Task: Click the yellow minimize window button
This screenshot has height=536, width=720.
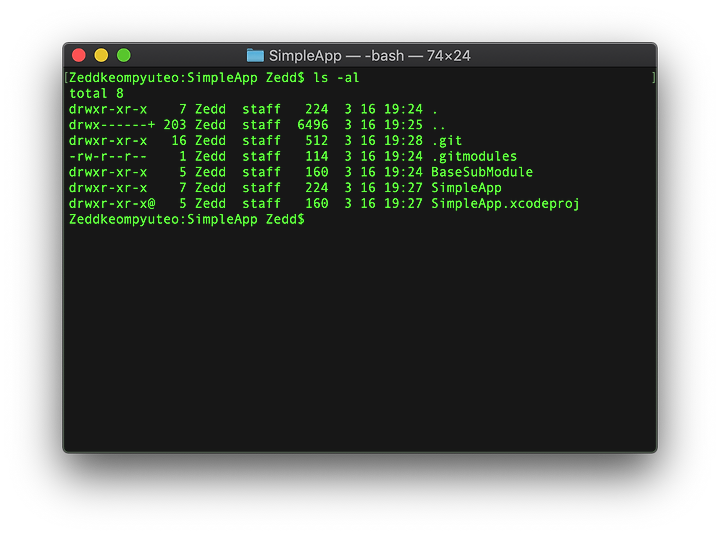Action: [101, 56]
